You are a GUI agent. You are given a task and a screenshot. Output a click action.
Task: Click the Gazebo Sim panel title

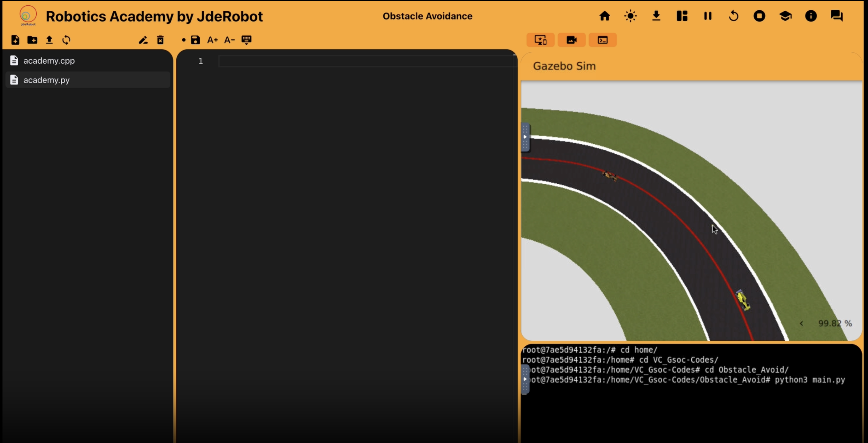pos(564,66)
